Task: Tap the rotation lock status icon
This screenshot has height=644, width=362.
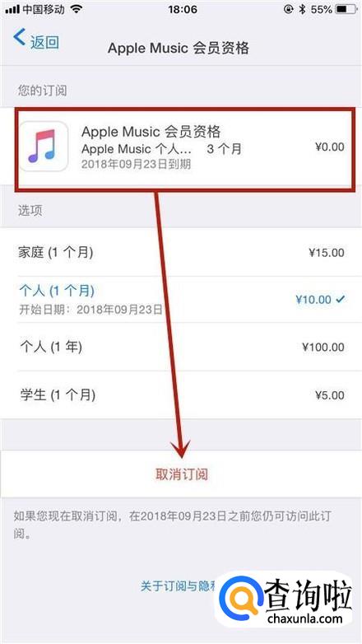Action: tap(288, 9)
